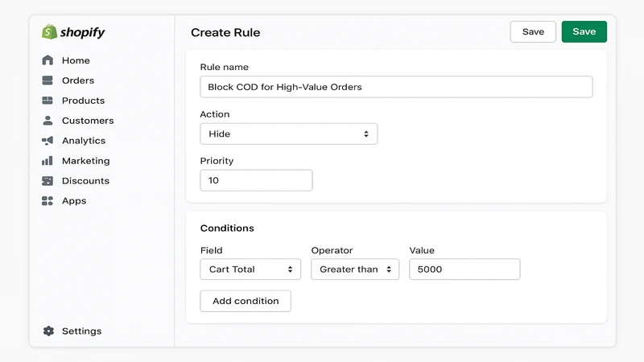The width and height of the screenshot is (644, 362).
Task: Change the Greater than operator dropdown
Action: [355, 269]
